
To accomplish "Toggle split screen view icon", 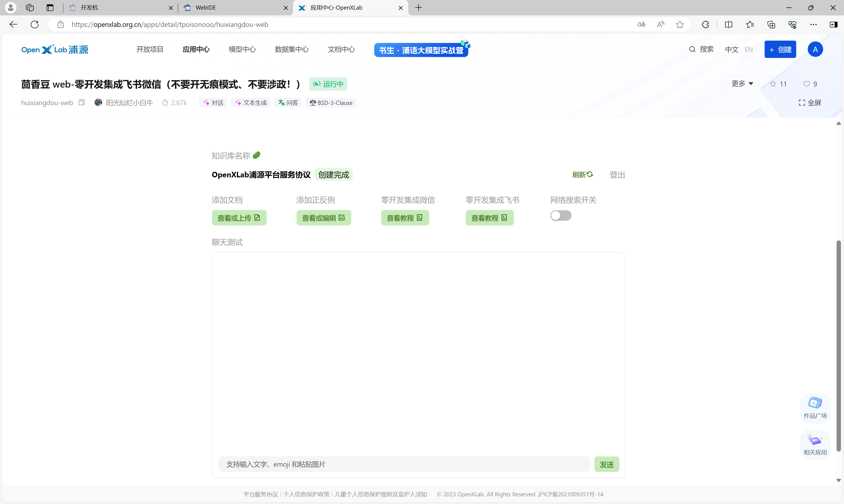I will [728, 24].
